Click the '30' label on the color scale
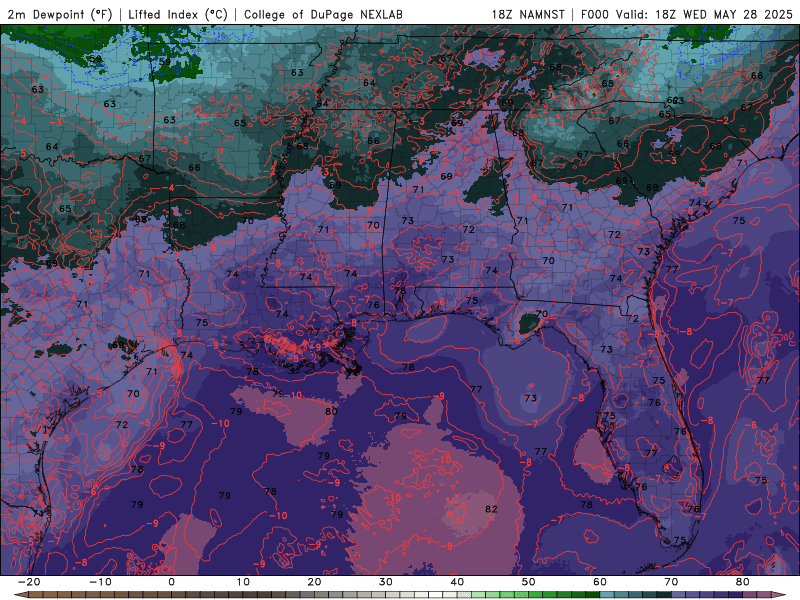Viewport: 800px width, 600px height. click(386, 582)
